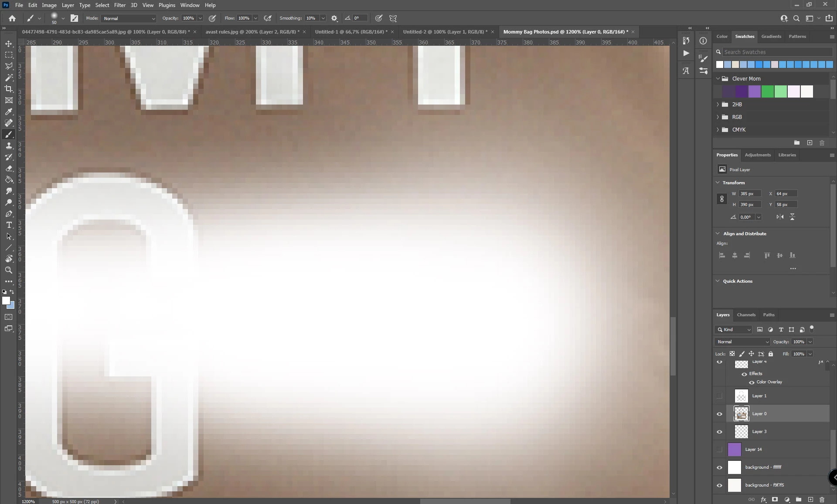Image resolution: width=837 pixels, height=504 pixels.
Task: Hide the background - ffffff layer
Action: click(x=719, y=467)
